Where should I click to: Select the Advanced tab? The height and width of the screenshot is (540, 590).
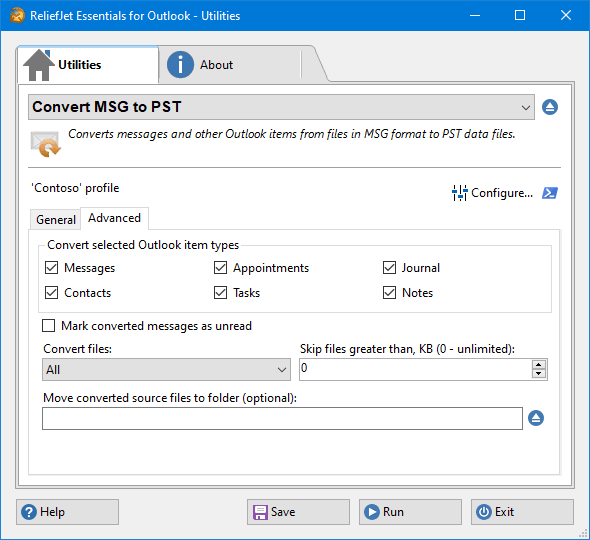[x=114, y=218]
